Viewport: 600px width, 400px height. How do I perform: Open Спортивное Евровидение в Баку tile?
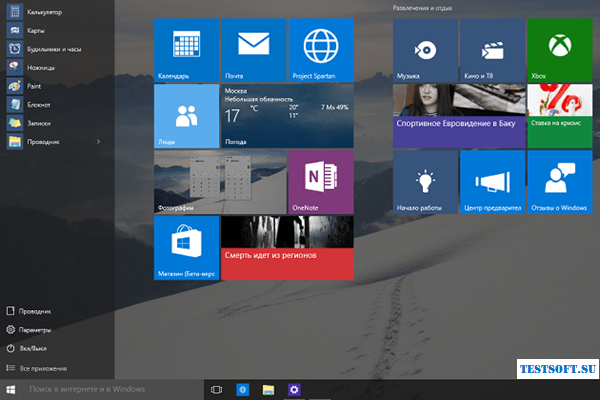pos(459,116)
